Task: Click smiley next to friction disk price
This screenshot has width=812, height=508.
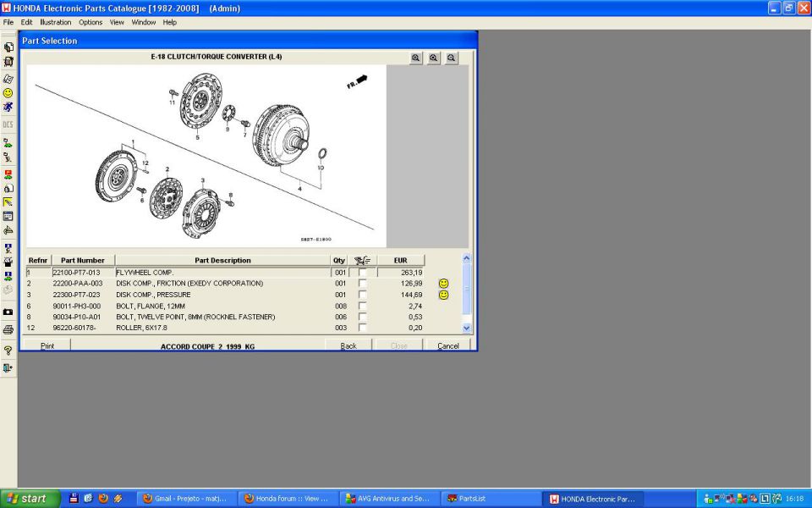Action: point(443,284)
